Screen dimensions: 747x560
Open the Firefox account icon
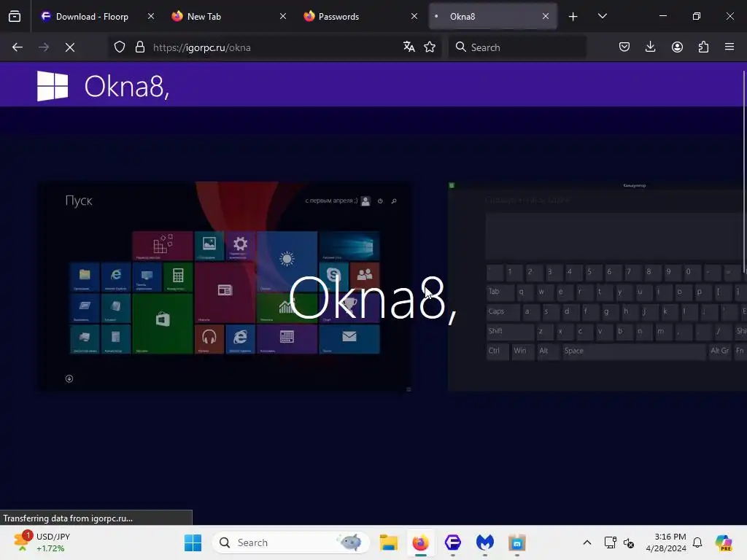tap(677, 47)
